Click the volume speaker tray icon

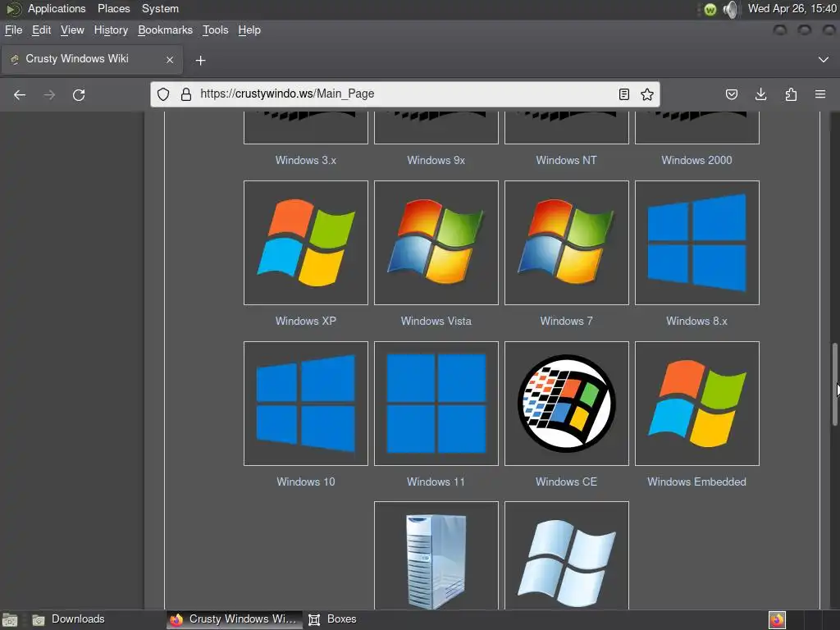[730, 9]
